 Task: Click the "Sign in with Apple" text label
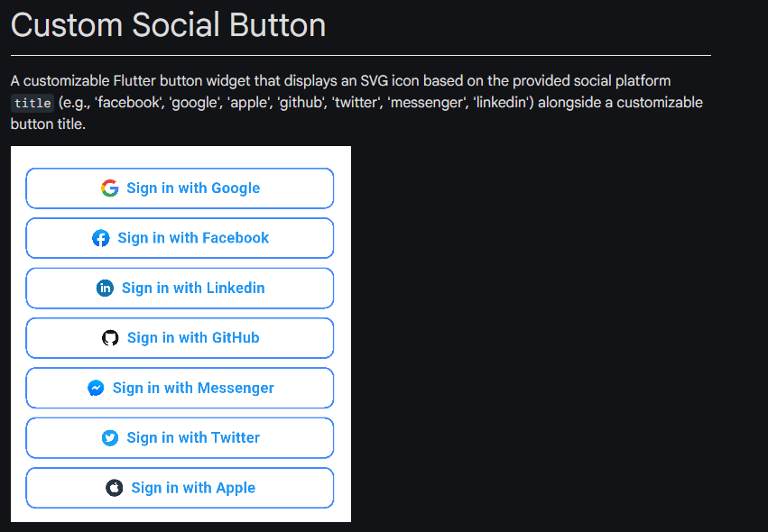(x=192, y=487)
